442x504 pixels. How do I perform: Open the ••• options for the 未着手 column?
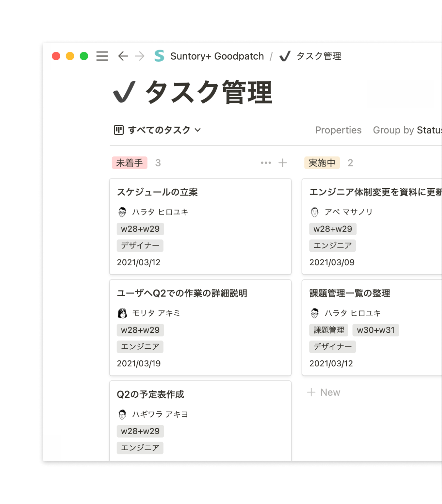coord(266,163)
